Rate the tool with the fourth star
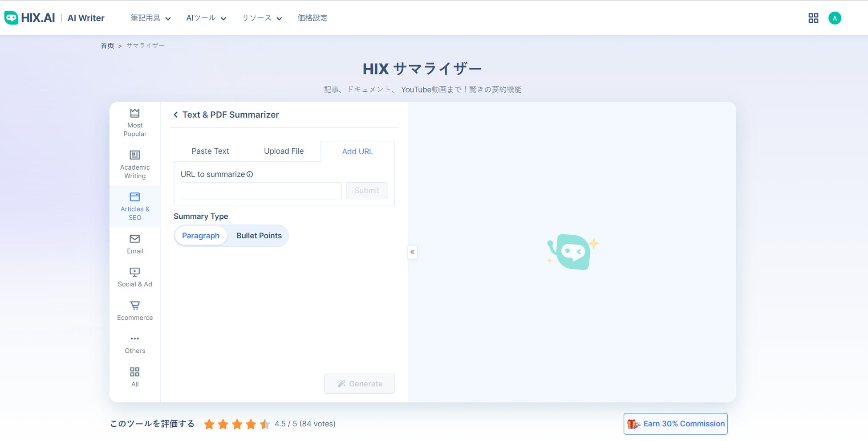 click(251, 424)
